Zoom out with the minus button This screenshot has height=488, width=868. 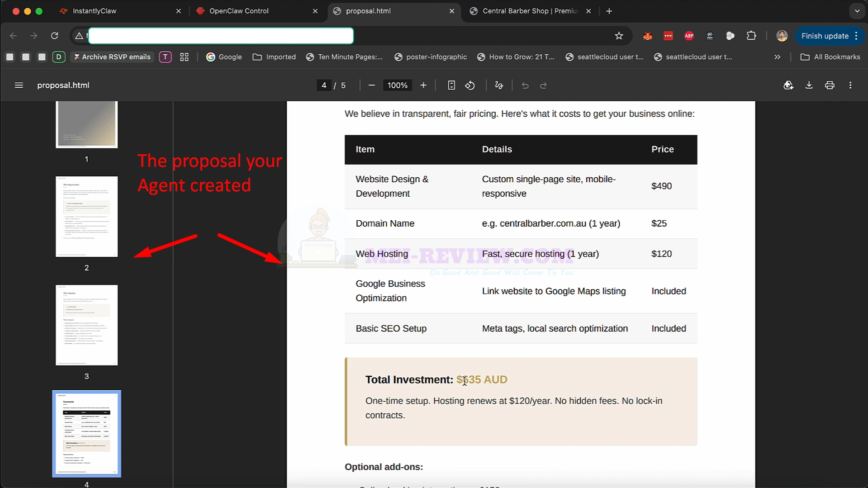point(372,85)
